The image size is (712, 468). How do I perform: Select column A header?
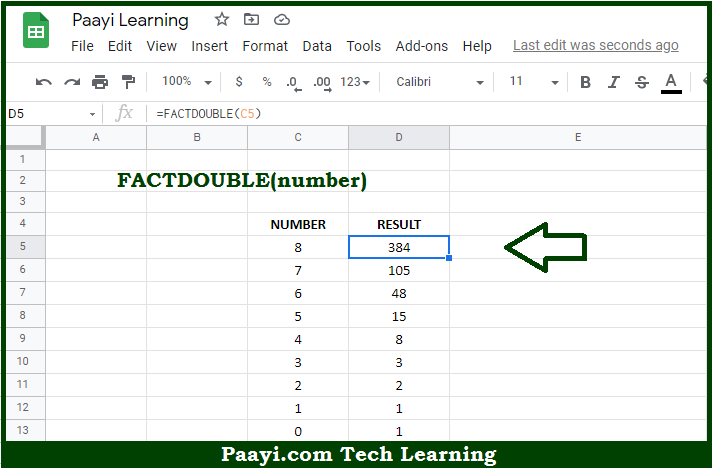coord(96,138)
